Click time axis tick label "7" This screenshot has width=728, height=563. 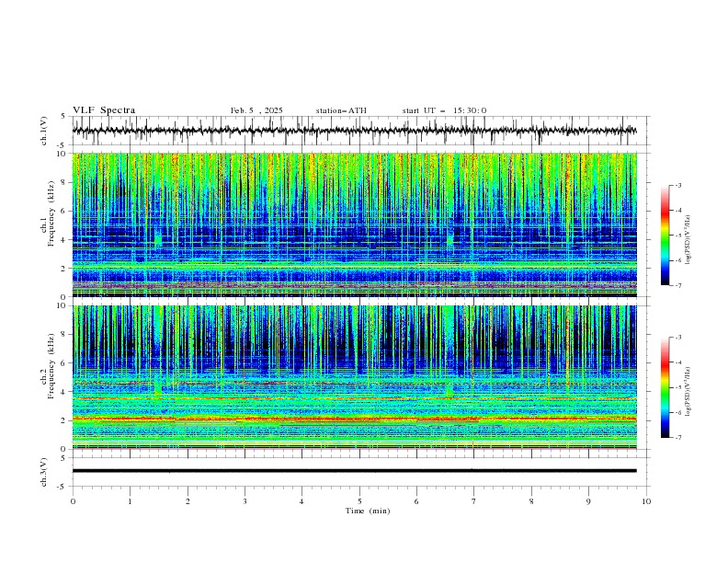coord(474,501)
